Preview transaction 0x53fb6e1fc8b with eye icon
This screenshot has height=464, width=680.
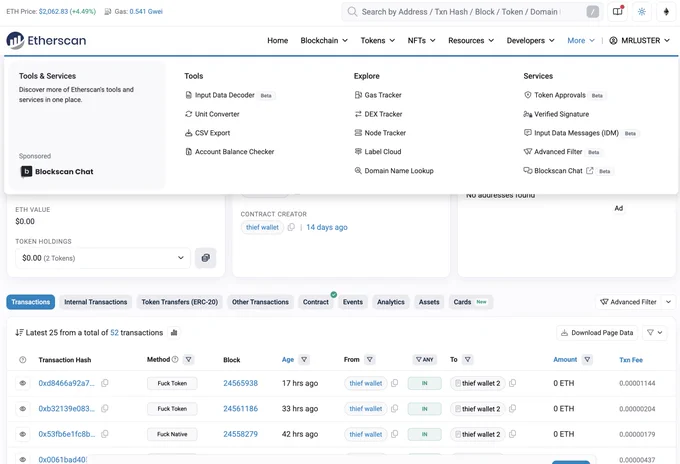23,434
